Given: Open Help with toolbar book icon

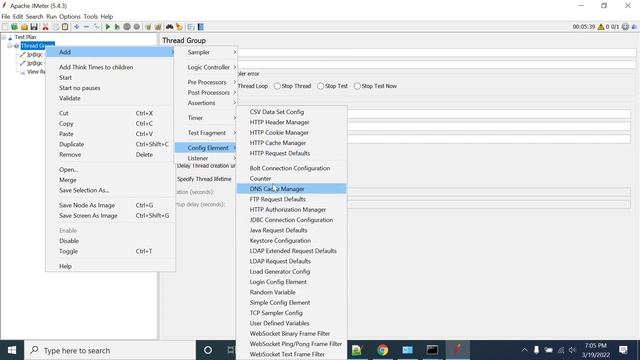Looking at the screenshot, I should 200,27.
